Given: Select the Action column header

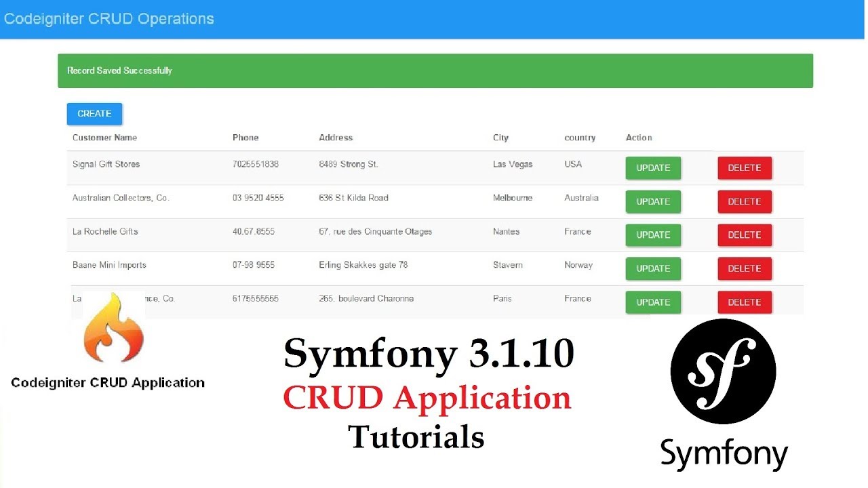Looking at the screenshot, I should tap(639, 138).
